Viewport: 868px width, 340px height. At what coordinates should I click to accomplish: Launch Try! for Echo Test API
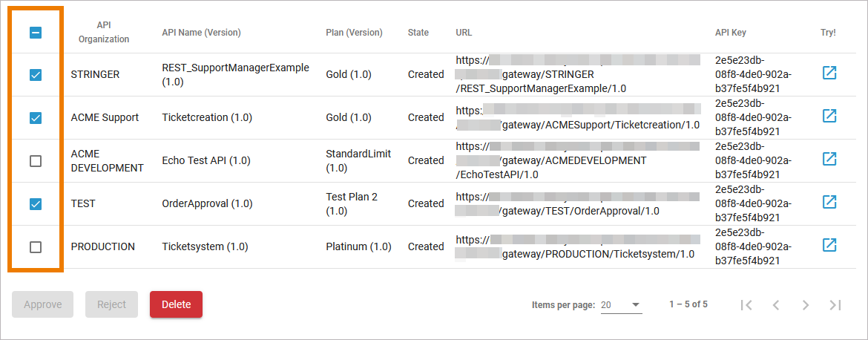coord(829,160)
